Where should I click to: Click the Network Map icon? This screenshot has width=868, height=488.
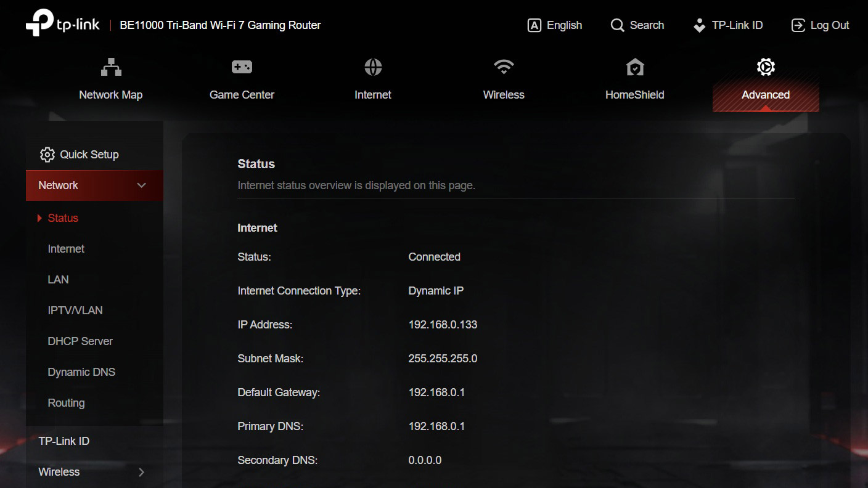click(x=111, y=67)
